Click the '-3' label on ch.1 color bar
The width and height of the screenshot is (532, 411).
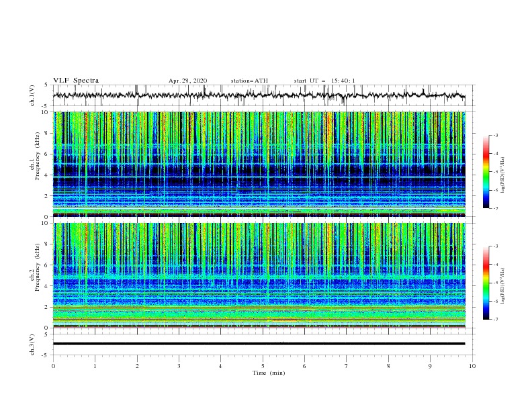point(496,135)
